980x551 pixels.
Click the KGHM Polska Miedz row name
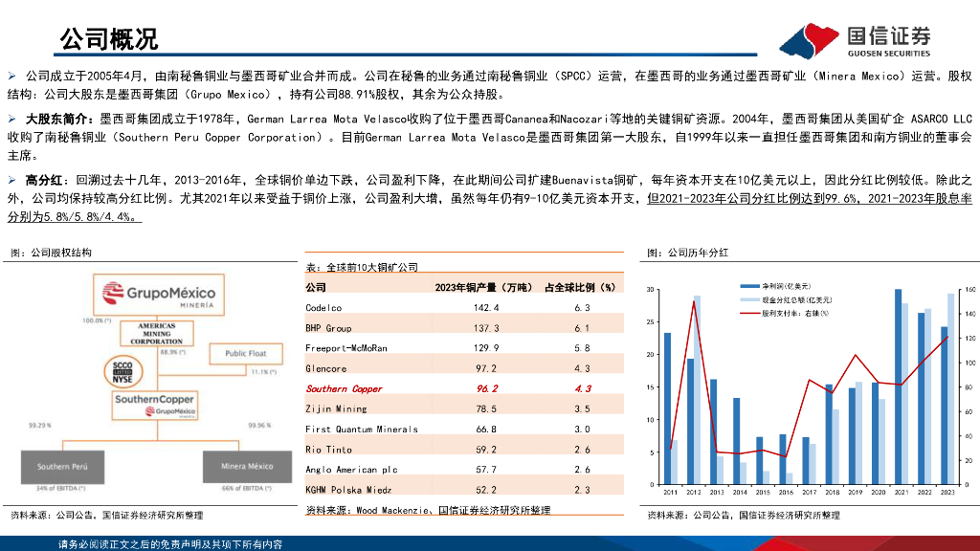pos(348,490)
